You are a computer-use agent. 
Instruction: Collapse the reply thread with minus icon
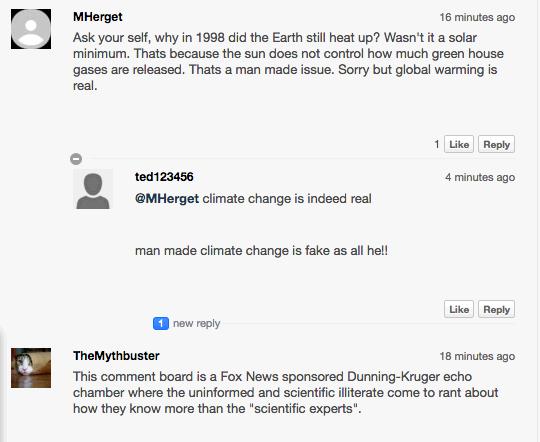[x=76, y=159]
